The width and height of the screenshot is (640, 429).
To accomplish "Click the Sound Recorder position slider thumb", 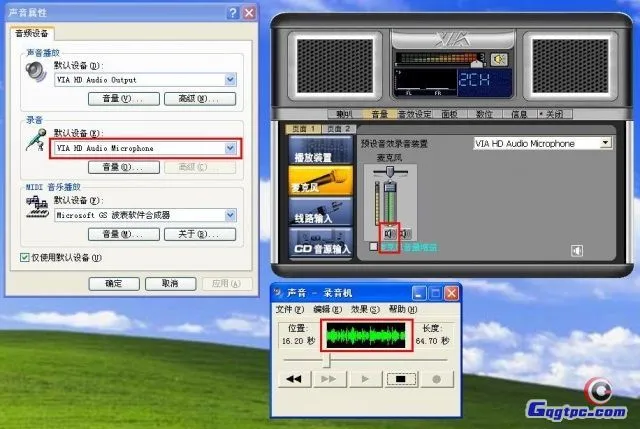I will [326, 361].
